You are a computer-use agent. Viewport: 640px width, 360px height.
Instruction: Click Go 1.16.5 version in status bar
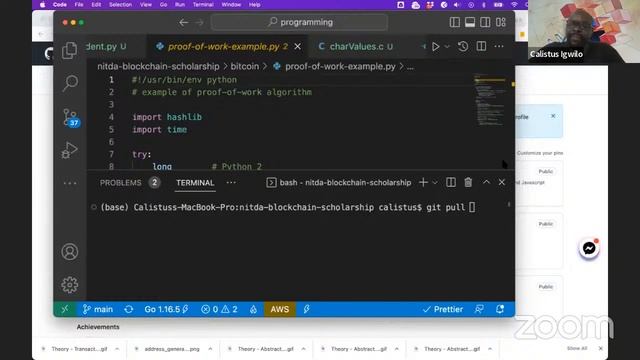point(166,309)
